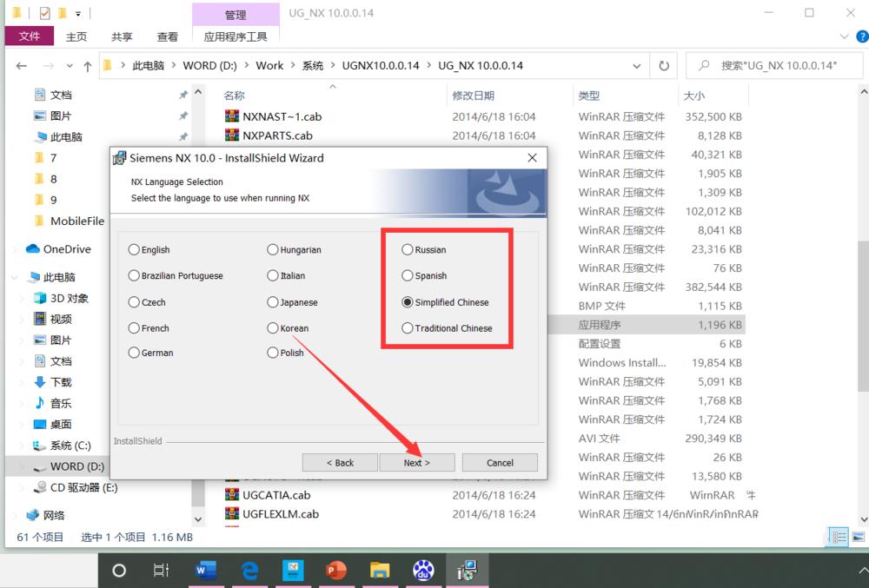Launch PowerPoint from the taskbar
The width and height of the screenshot is (869, 588).
336,571
